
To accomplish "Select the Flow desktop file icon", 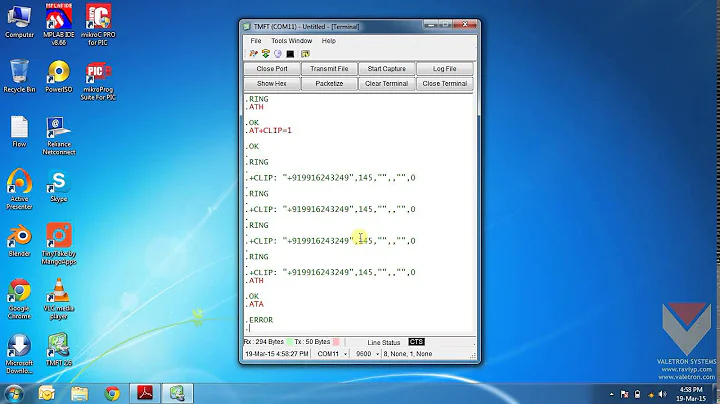I will pos(19,131).
